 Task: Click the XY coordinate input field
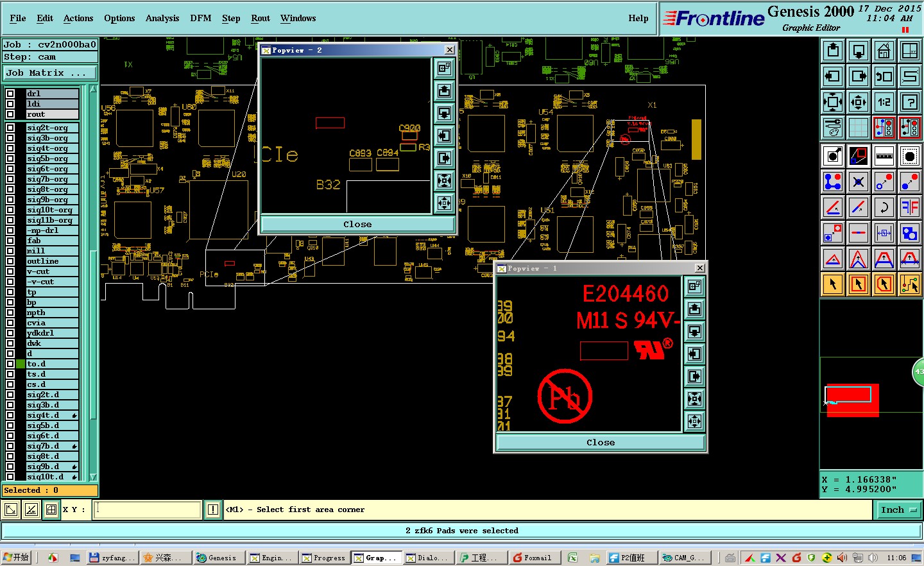[148, 510]
